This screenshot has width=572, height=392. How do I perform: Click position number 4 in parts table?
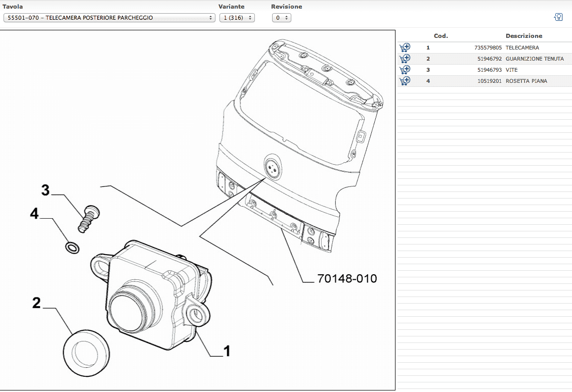[x=428, y=81]
